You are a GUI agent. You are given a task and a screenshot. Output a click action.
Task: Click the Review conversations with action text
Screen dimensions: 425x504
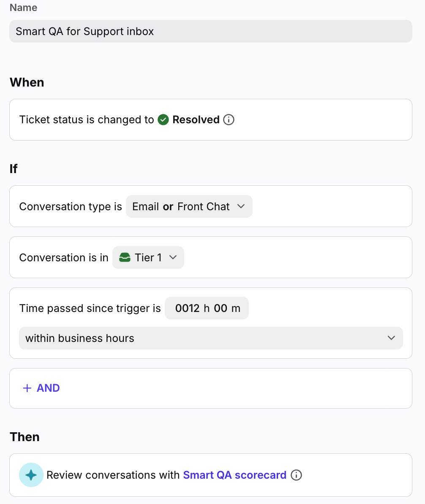pyautogui.click(x=113, y=475)
